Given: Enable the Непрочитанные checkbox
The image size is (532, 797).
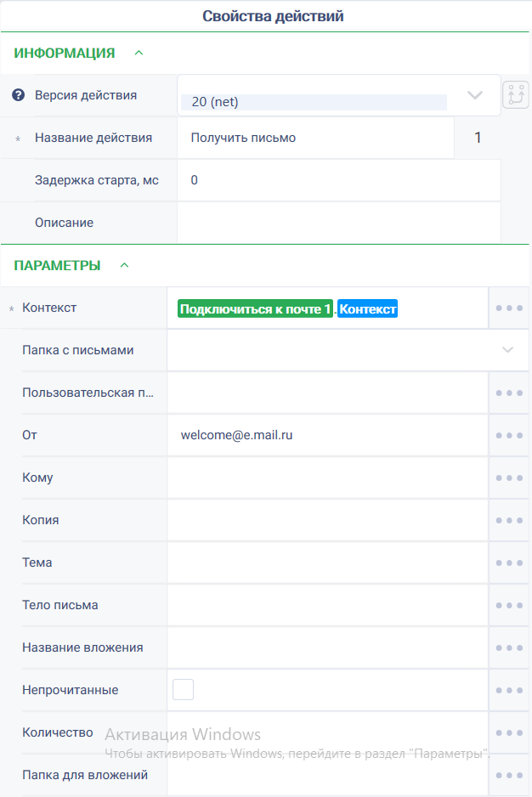Looking at the screenshot, I should coord(183,690).
